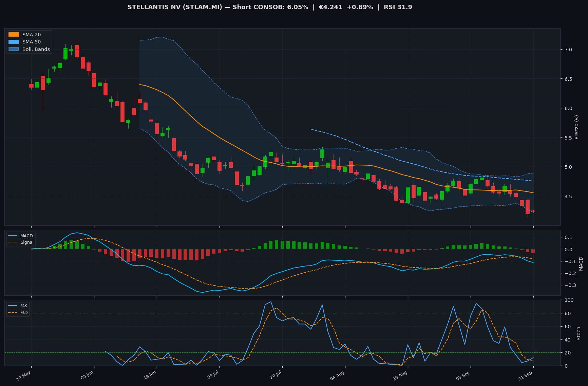
Task: Click the orange SMA 20 legend swatch
Action: pyautogui.click(x=14, y=35)
